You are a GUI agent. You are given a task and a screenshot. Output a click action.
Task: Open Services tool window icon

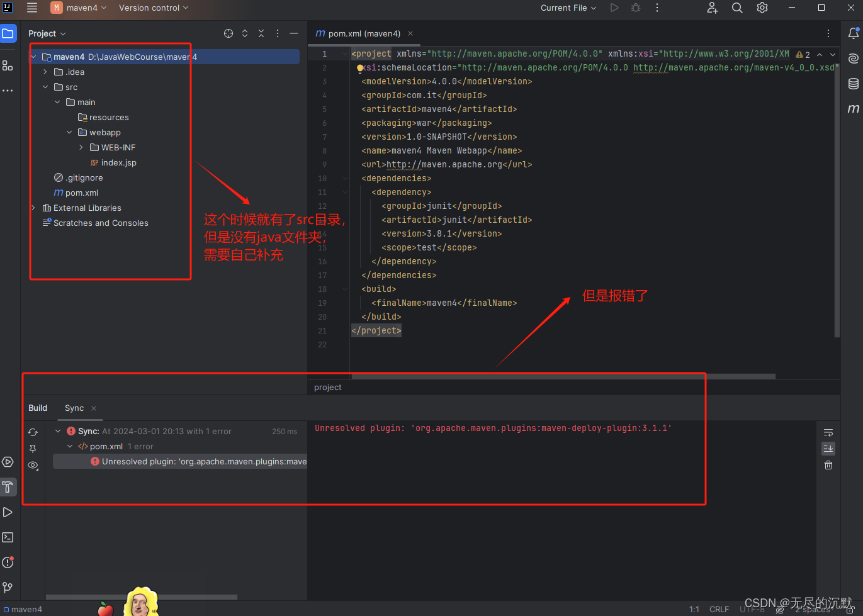coord(8,462)
